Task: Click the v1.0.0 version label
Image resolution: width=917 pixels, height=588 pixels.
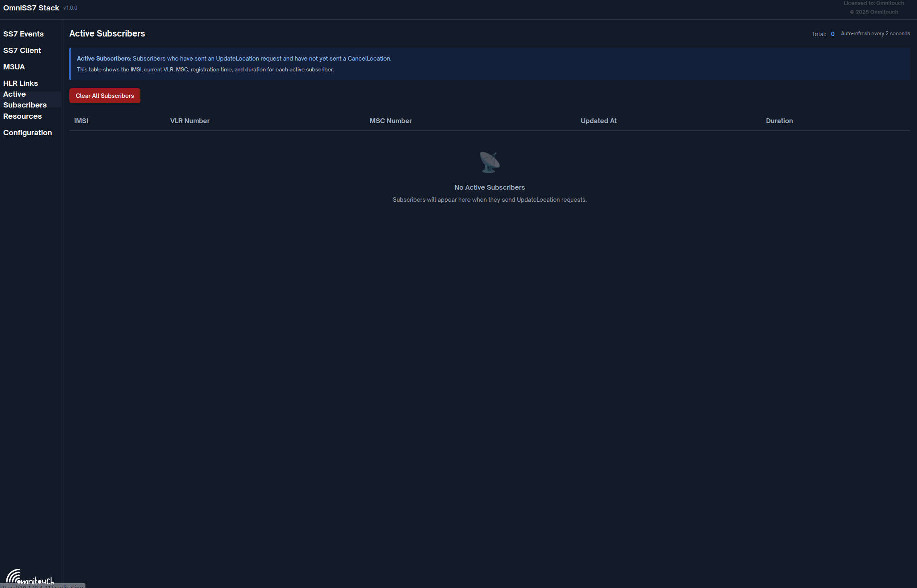Action: coord(70,8)
